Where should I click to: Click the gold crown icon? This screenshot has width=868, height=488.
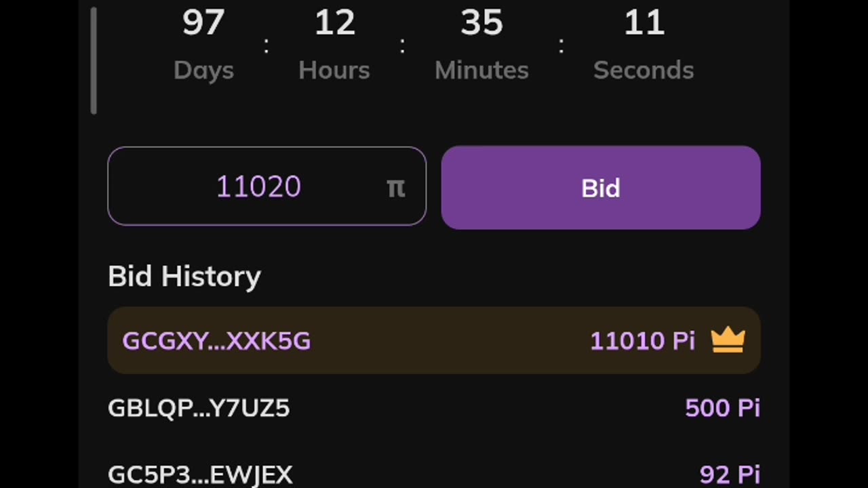(x=728, y=340)
